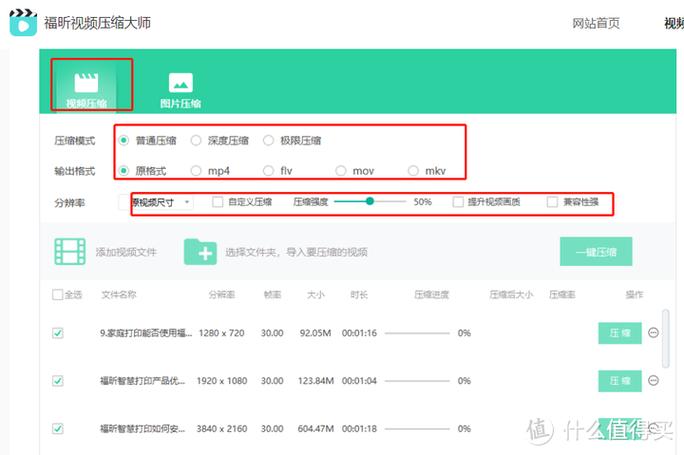
Task: Click the add folder plus icon
Action: 200,252
